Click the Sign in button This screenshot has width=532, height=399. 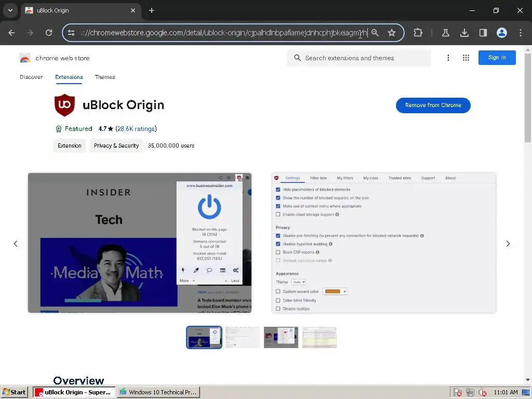pyautogui.click(x=497, y=58)
